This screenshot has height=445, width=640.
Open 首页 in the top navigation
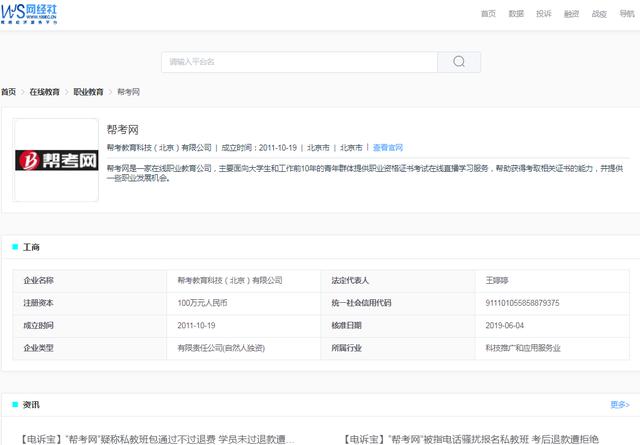tap(488, 14)
